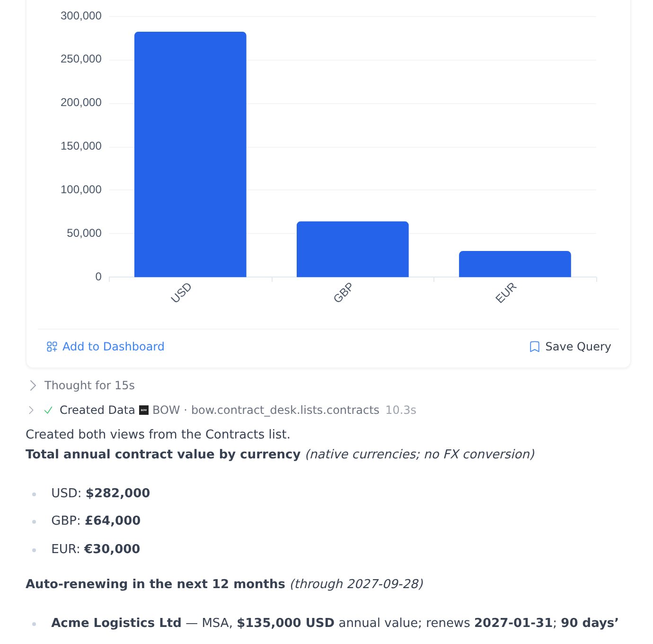Click the Acme Logistics Ltd entry
This screenshot has width=653, height=644.
116,623
